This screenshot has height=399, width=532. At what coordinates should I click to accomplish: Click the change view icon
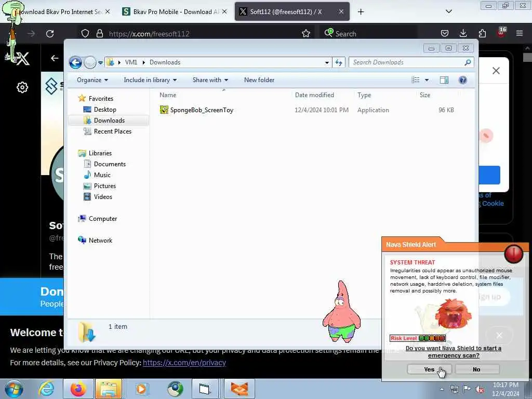[416, 80]
